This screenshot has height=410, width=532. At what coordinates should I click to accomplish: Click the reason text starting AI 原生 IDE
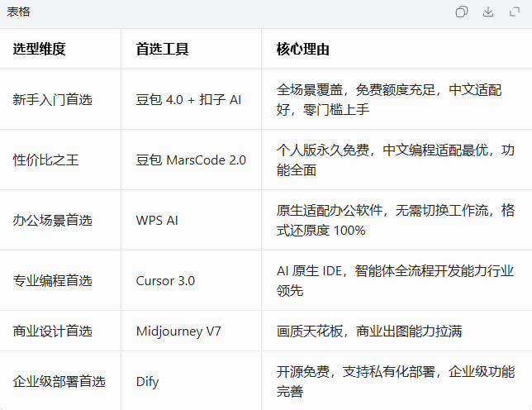pos(395,281)
